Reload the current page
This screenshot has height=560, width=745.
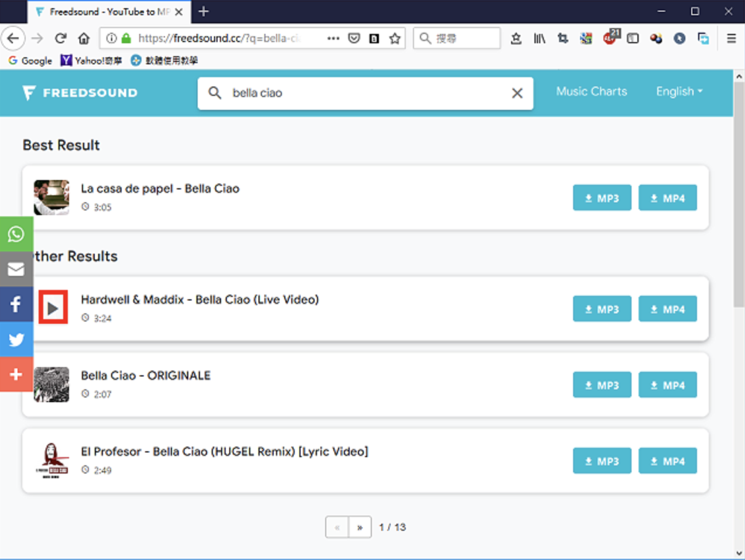point(60,39)
